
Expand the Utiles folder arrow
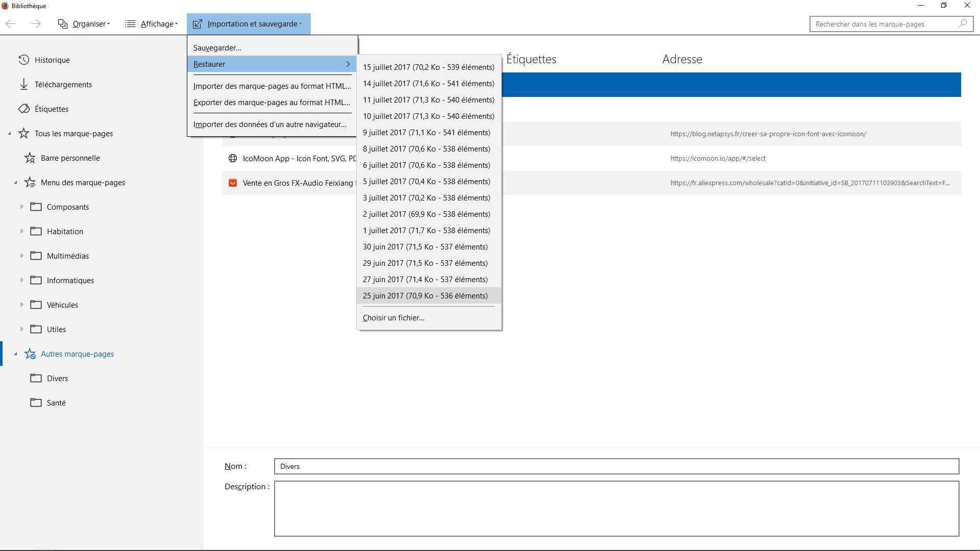click(21, 329)
